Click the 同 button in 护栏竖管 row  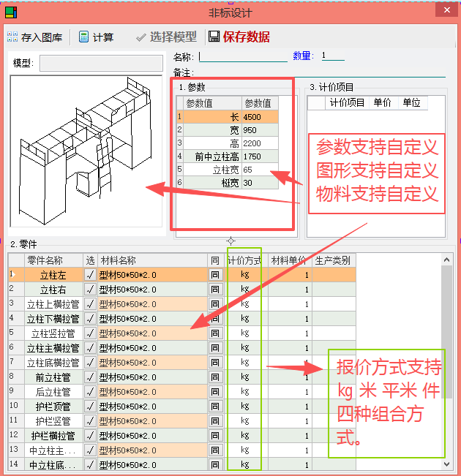point(215,421)
